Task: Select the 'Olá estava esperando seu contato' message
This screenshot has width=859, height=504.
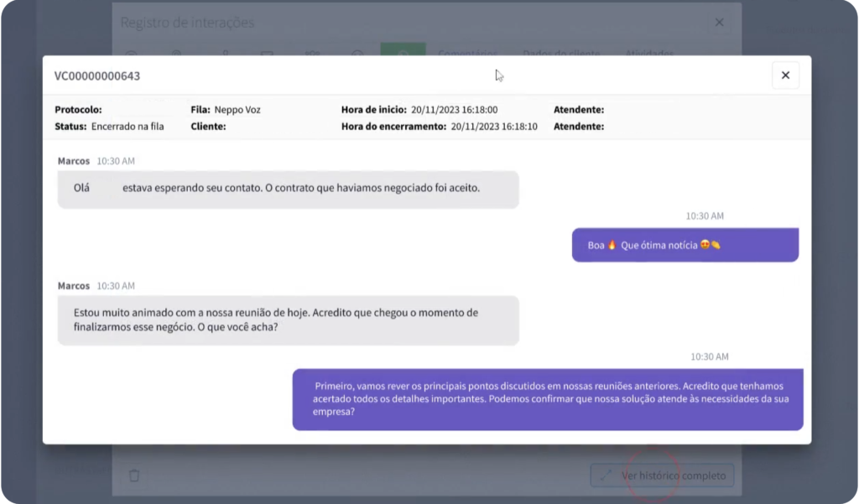Action: 288,189
